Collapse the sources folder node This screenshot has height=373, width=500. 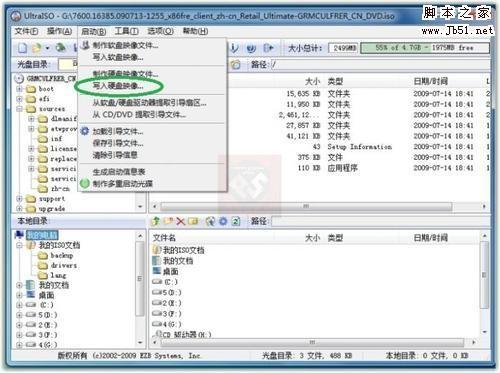click(x=19, y=109)
